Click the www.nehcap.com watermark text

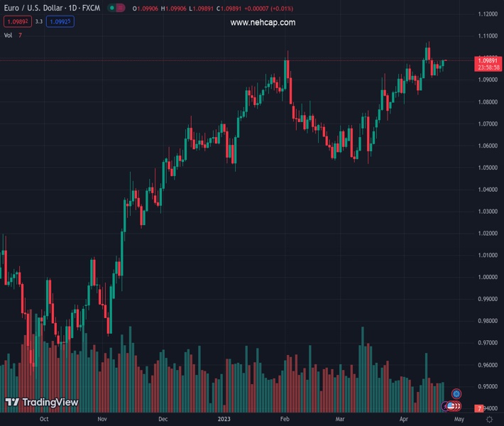point(263,23)
